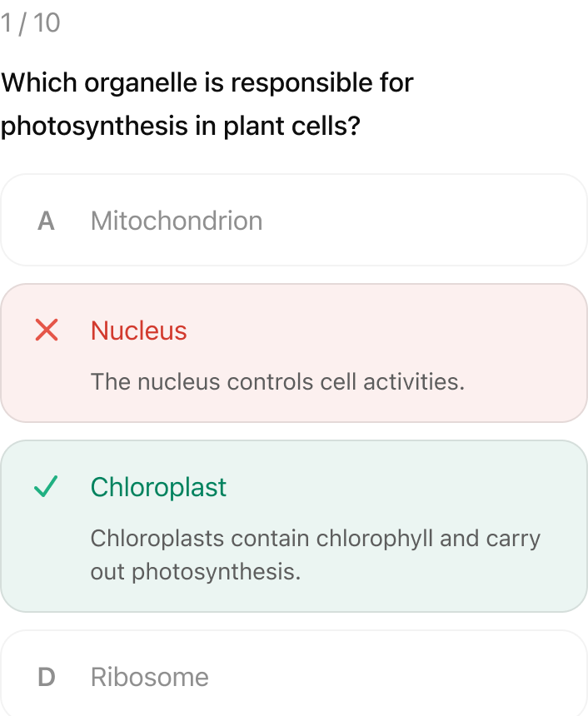Click the Mitochondrion answer label text
588x716 pixels.
coord(177,221)
